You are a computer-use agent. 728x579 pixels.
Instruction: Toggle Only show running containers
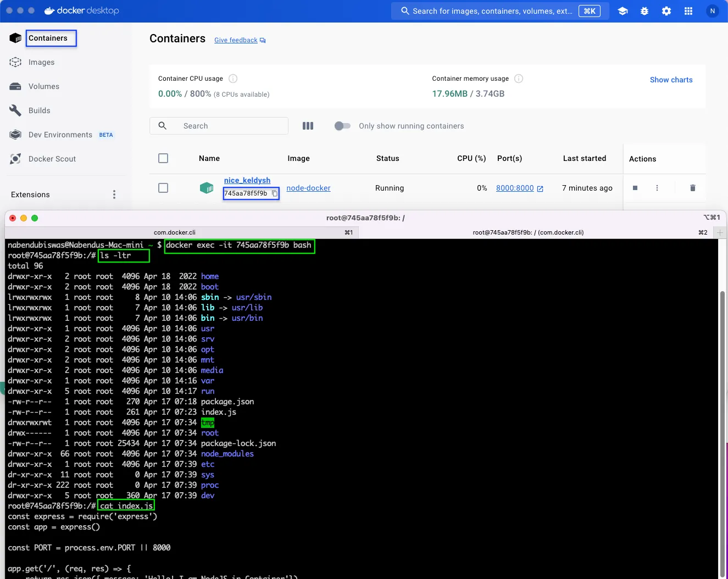pyautogui.click(x=342, y=126)
